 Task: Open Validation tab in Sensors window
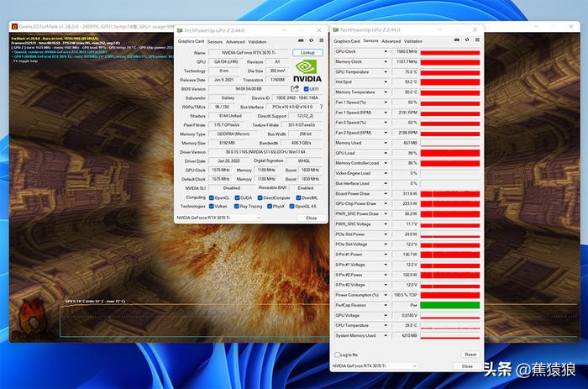415,41
